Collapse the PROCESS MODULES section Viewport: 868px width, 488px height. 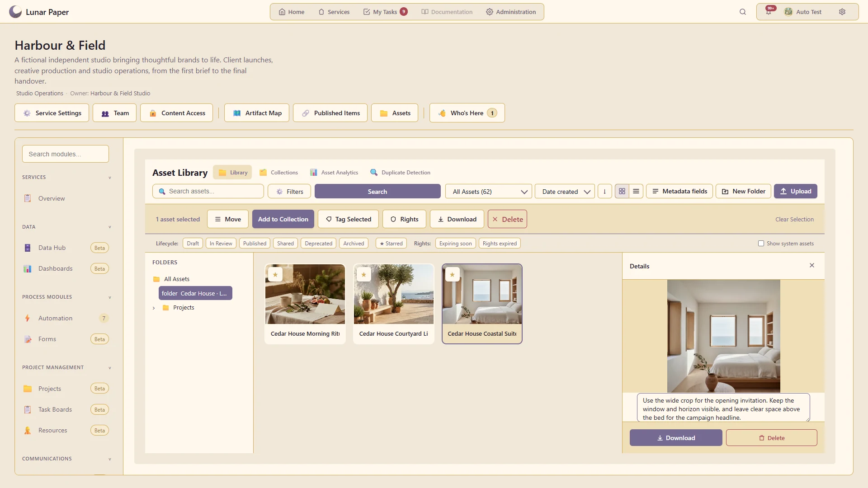click(110, 297)
